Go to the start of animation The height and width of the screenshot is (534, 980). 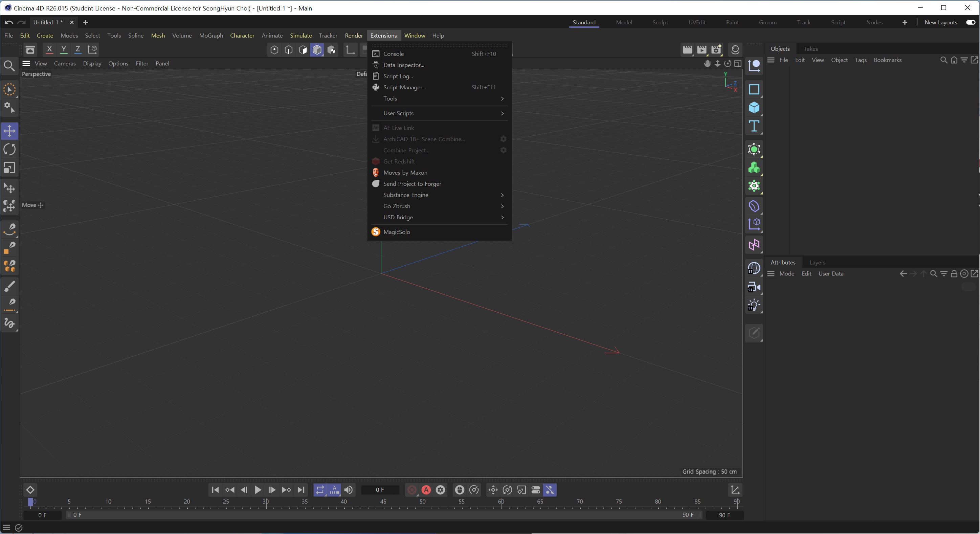pyautogui.click(x=215, y=490)
